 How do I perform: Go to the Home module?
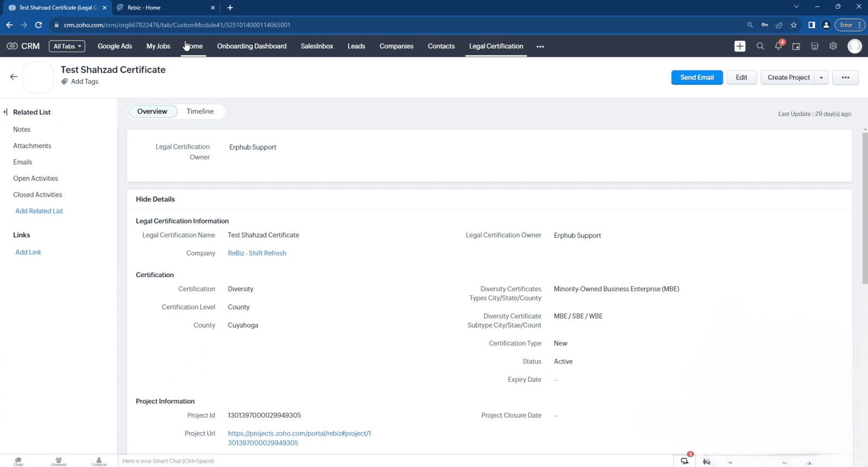tap(194, 46)
